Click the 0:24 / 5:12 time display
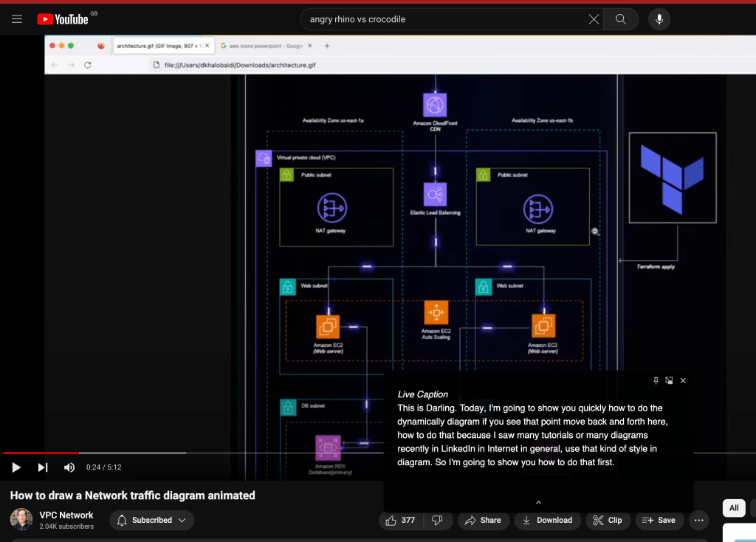 (103, 467)
